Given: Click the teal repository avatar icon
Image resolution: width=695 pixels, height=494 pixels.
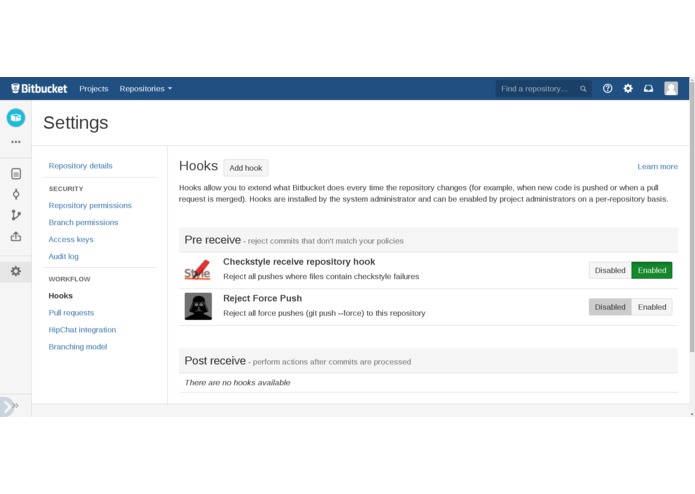Looking at the screenshot, I should [16, 117].
